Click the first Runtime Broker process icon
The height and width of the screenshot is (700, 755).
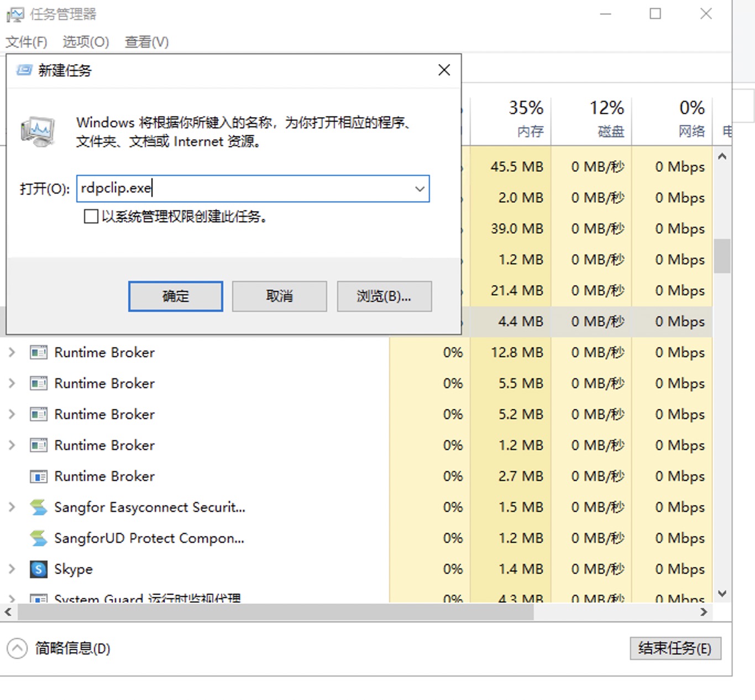39,352
